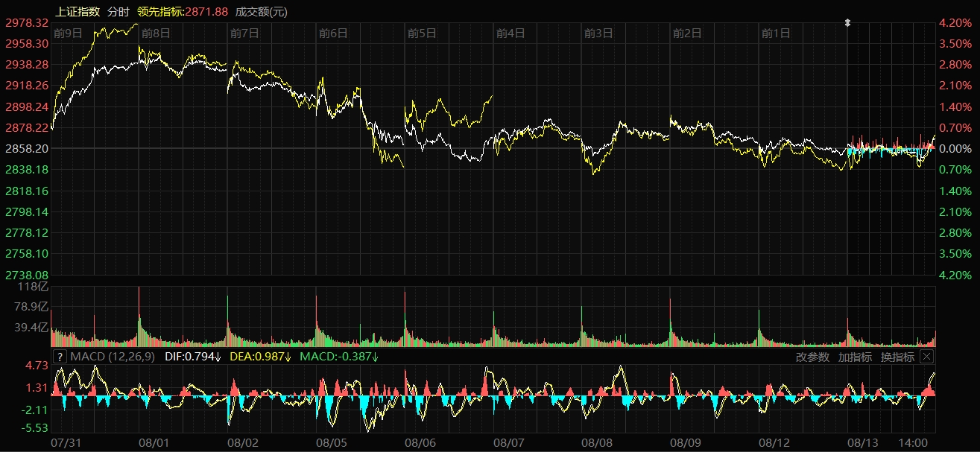
Task: Click the 1.31 MACD axis label
Action: tap(37, 388)
